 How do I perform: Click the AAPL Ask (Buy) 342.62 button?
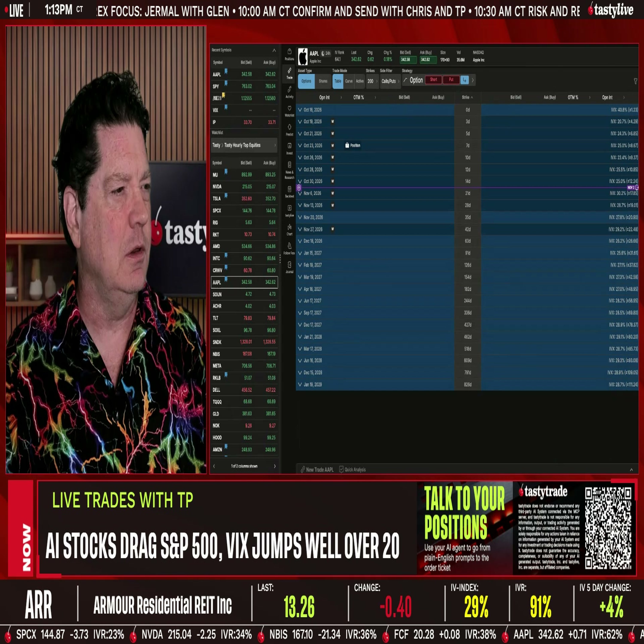[x=428, y=60]
